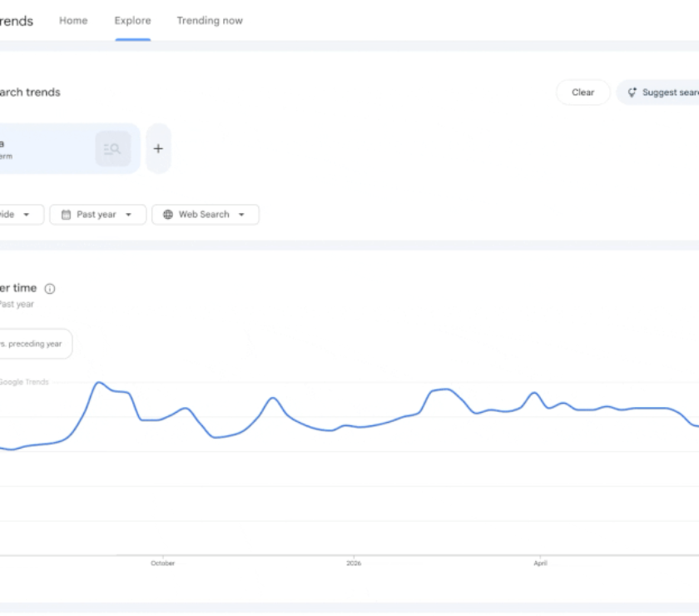Click the Trends logo text

[x=17, y=21]
